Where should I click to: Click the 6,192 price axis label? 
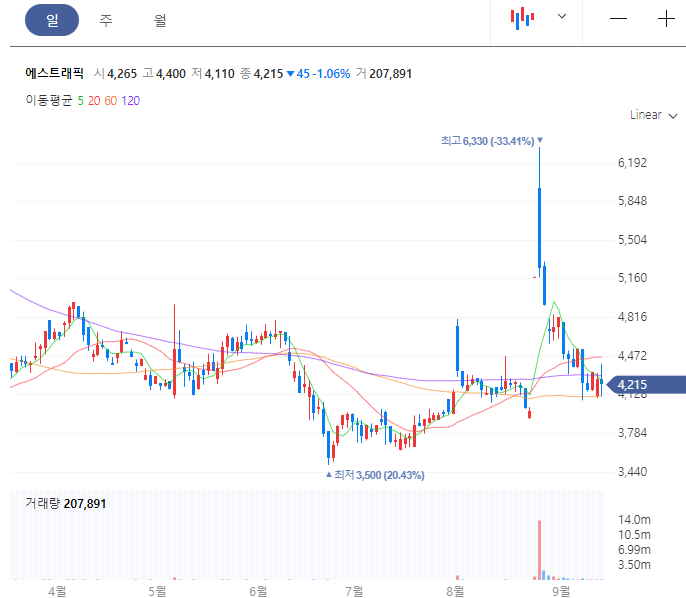coord(632,163)
